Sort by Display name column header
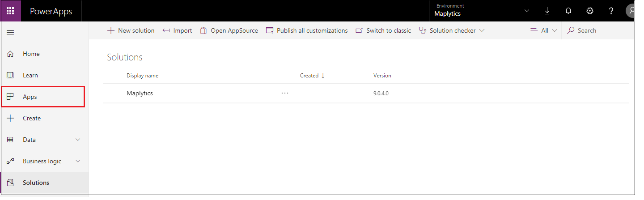 (x=142, y=76)
